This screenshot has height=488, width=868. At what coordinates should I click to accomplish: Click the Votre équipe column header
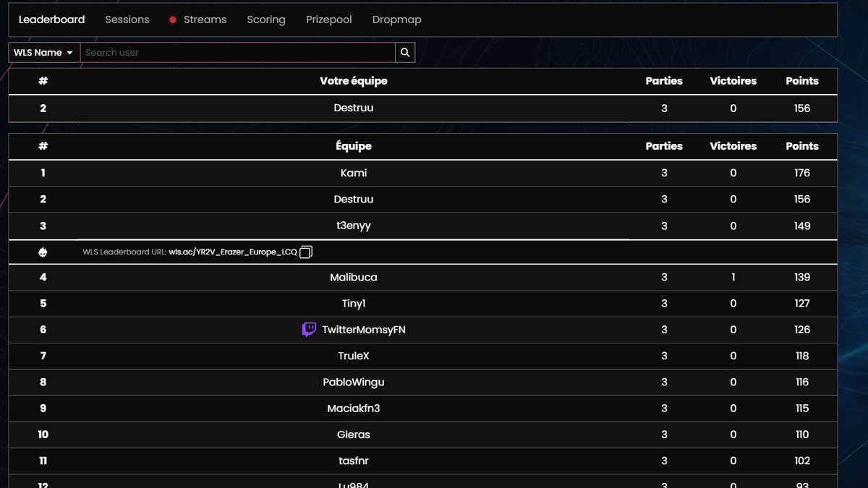tap(354, 81)
